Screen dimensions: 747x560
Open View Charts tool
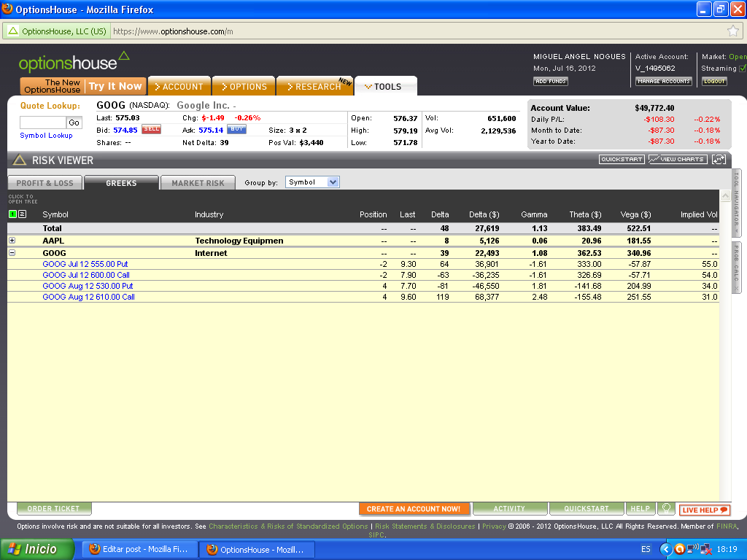point(678,159)
